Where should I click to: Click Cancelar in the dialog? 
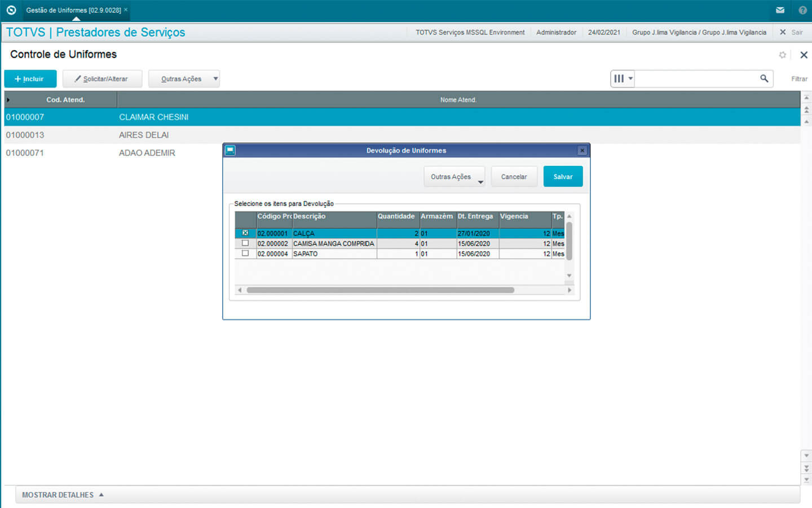(x=514, y=177)
